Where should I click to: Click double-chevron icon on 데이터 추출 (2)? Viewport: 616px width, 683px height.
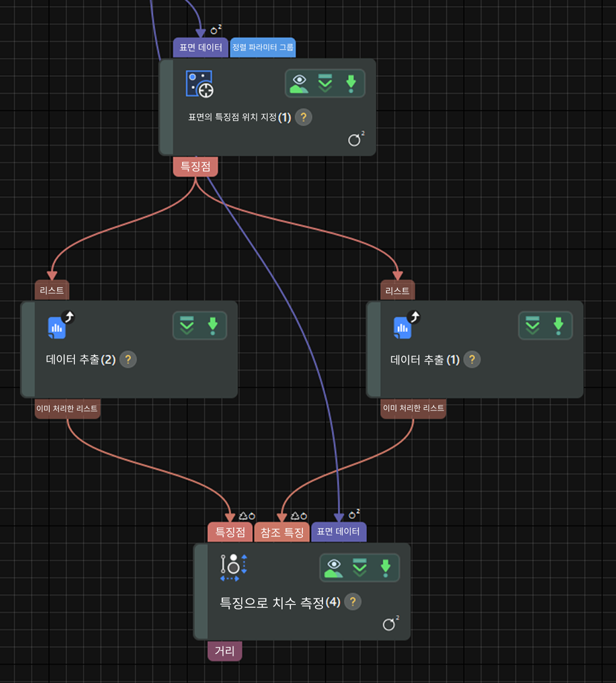tap(187, 325)
